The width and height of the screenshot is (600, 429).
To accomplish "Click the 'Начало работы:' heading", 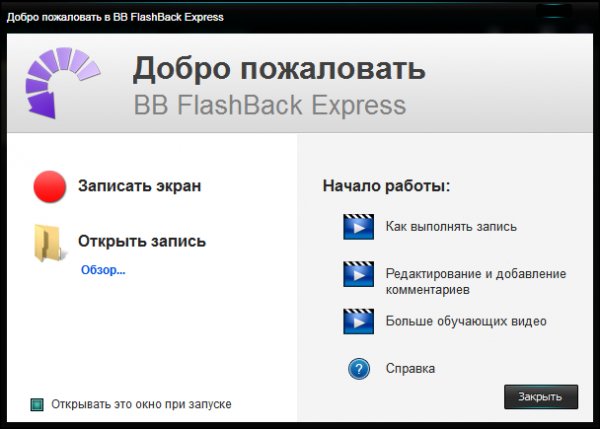I will pyautogui.click(x=386, y=186).
